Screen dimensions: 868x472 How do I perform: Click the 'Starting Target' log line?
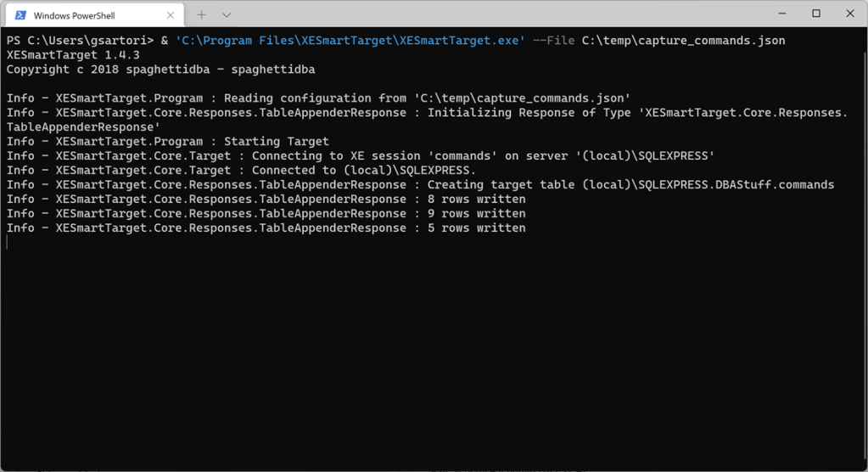[167, 142]
